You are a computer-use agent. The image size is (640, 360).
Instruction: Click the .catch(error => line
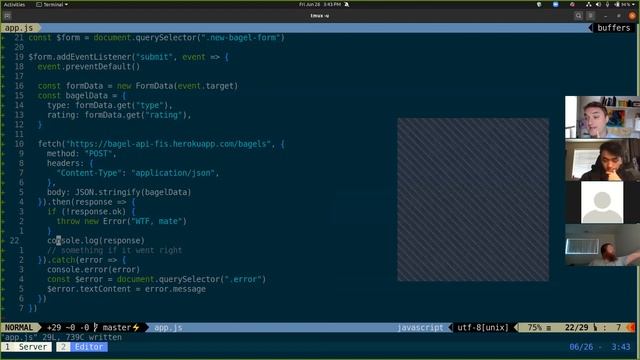(x=82, y=260)
